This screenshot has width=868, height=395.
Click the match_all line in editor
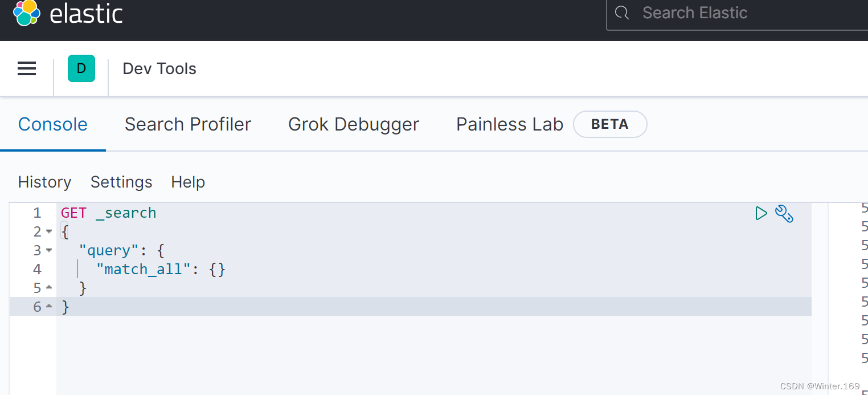click(433, 269)
